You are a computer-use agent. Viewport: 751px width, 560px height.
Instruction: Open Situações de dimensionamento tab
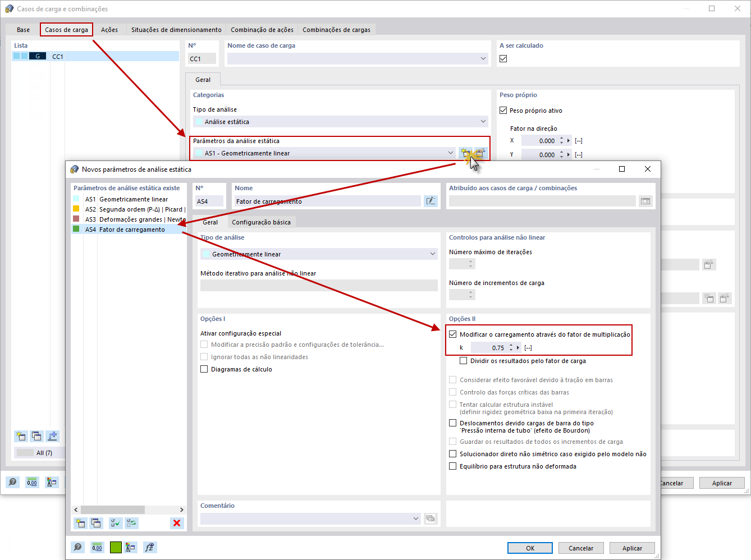pyautogui.click(x=176, y=30)
